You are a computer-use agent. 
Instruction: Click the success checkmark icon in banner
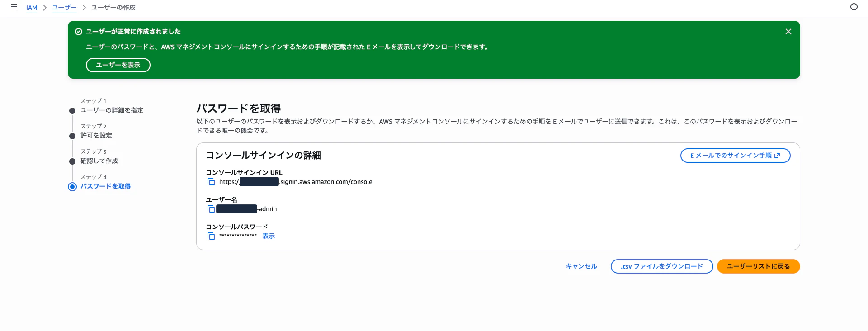pyautogui.click(x=79, y=32)
